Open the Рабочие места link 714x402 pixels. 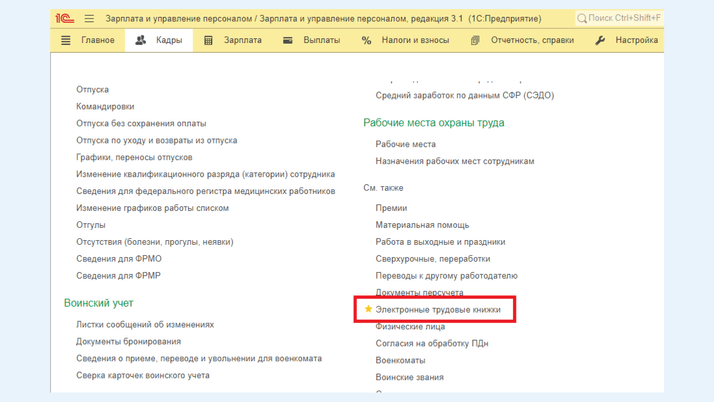(405, 144)
